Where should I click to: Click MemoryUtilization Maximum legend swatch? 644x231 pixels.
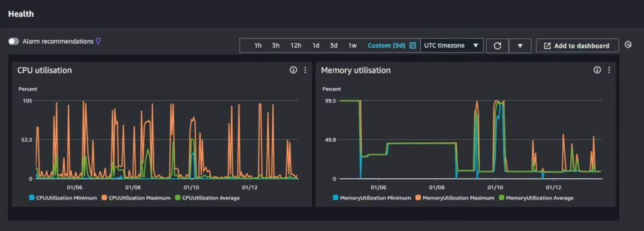tap(418, 198)
